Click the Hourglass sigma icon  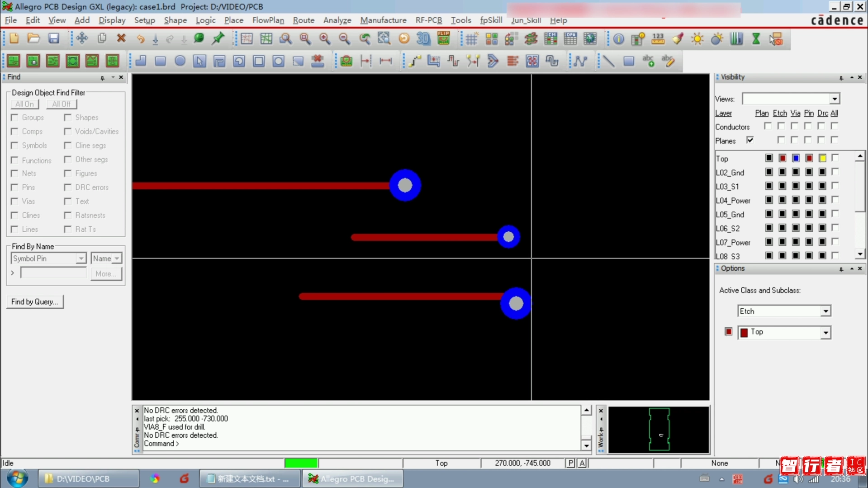pos(756,39)
